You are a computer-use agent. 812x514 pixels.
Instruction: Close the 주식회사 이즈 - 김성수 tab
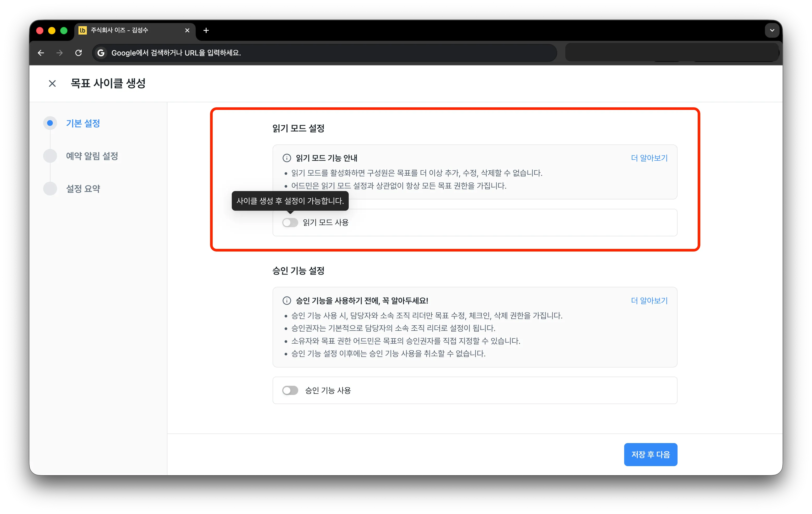[187, 30]
